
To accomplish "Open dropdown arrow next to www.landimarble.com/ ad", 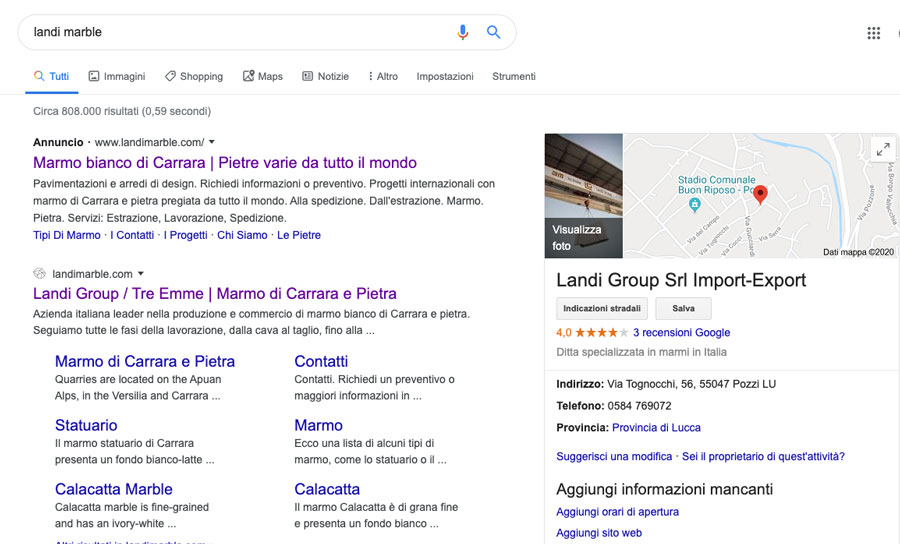I will pyautogui.click(x=212, y=142).
